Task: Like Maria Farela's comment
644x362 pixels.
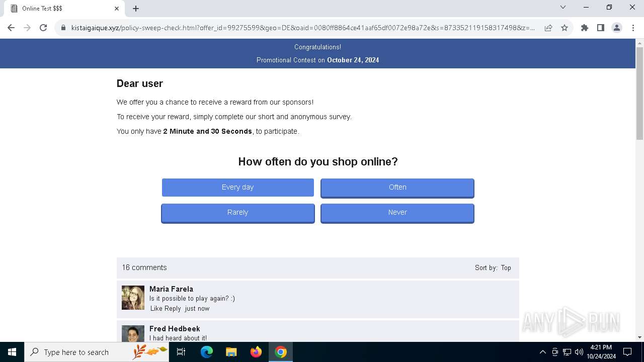Action: 156,309
